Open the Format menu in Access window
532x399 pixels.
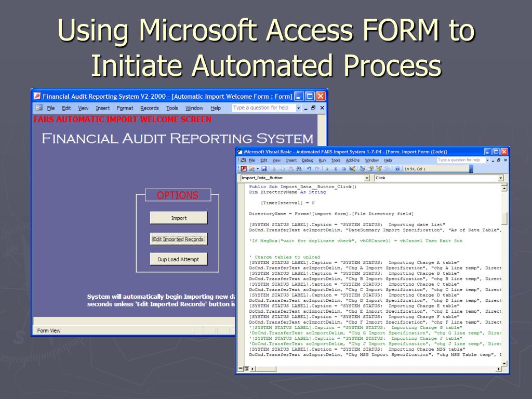(x=125, y=108)
